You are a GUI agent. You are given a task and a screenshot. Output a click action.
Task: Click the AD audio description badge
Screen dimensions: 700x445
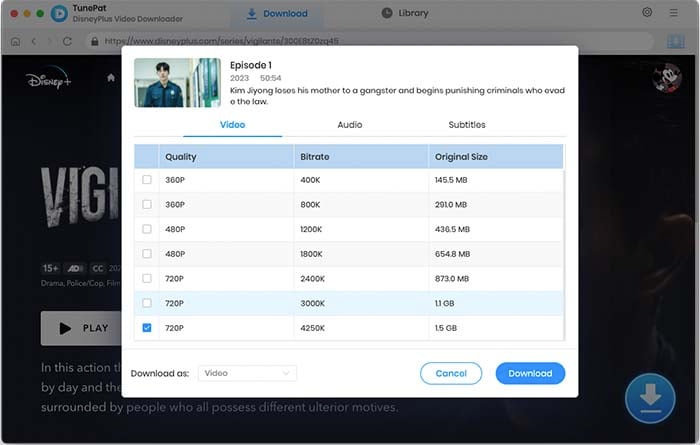tap(75, 268)
